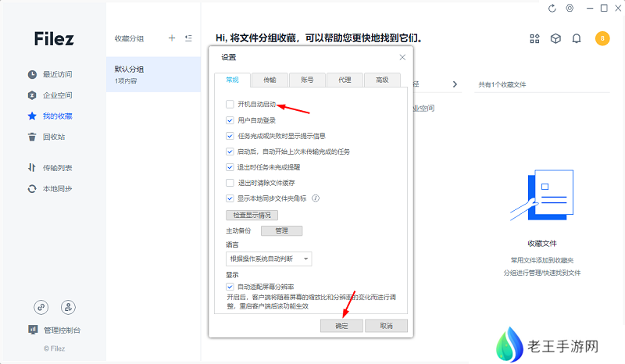
Task: Open the notifications bell
Action: (x=577, y=39)
